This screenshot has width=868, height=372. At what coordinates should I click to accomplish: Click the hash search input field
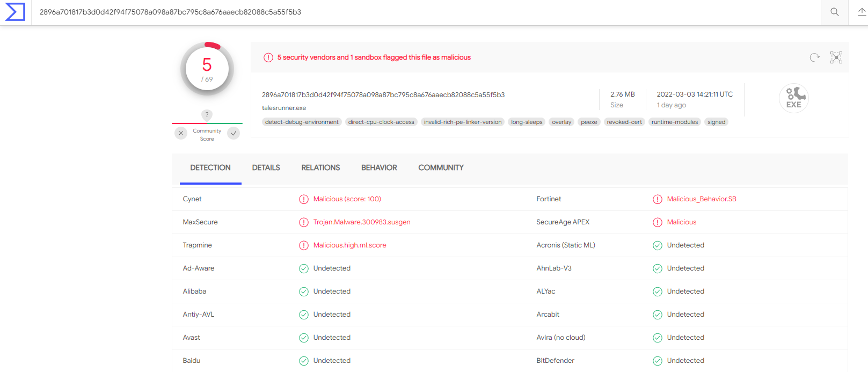424,12
